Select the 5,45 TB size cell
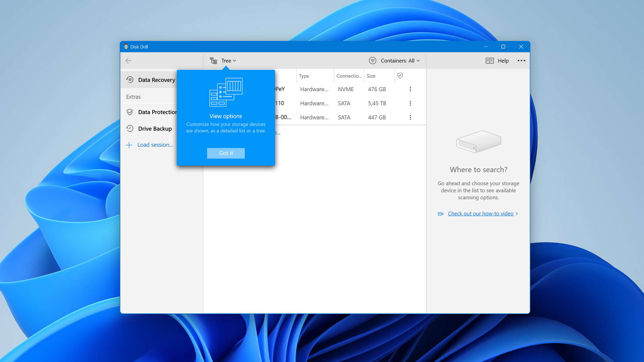Viewport: 644px width, 362px height. click(377, 103)
